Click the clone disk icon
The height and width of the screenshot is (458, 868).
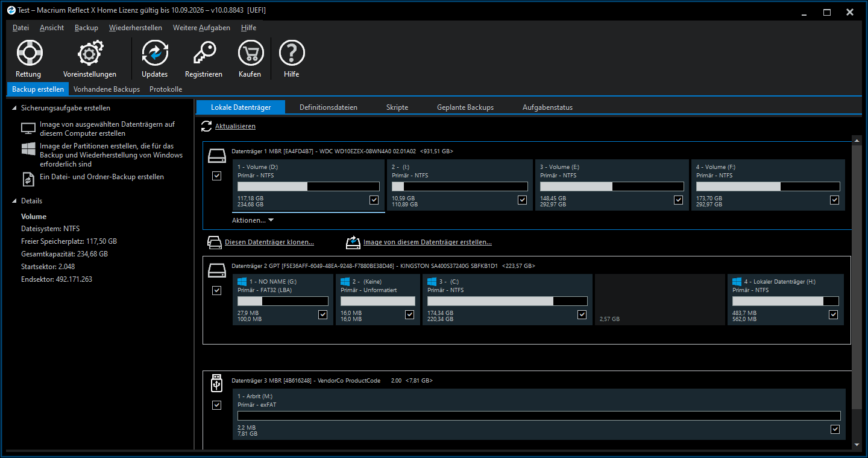(215, 243)
